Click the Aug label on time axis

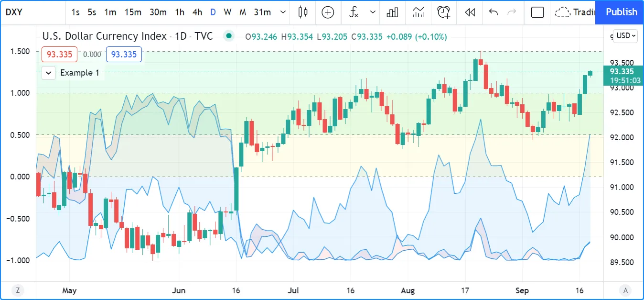tap(408, 290)
